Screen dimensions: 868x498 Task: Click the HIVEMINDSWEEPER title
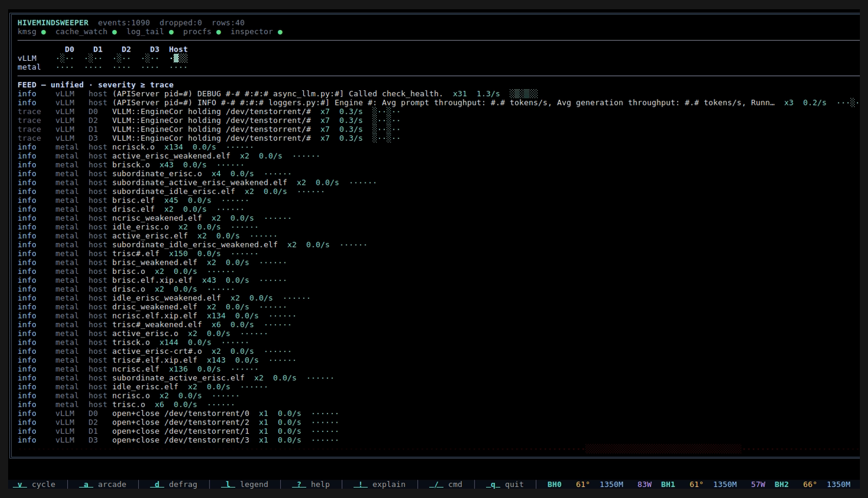point(53,23)
